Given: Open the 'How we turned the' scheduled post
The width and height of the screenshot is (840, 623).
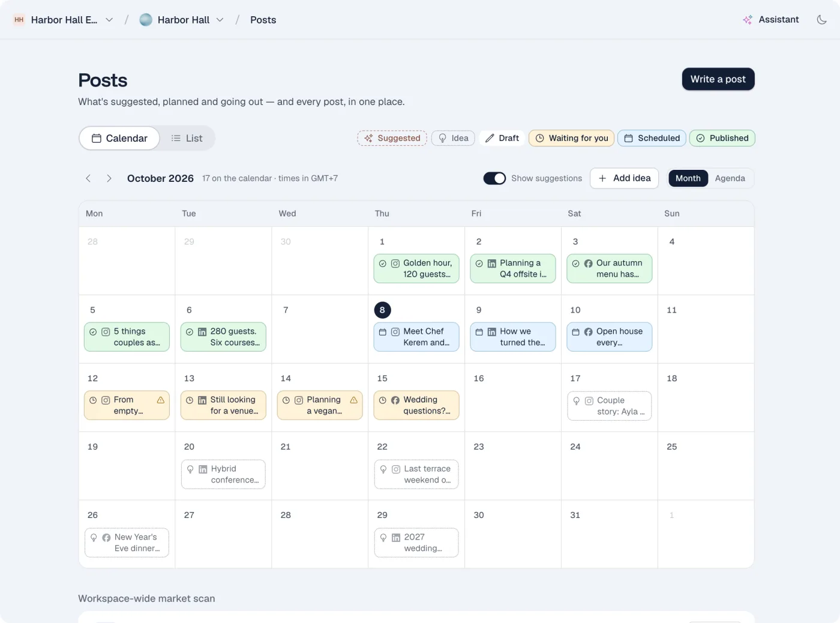Looking at the screenshot, I should click(513, 337).
